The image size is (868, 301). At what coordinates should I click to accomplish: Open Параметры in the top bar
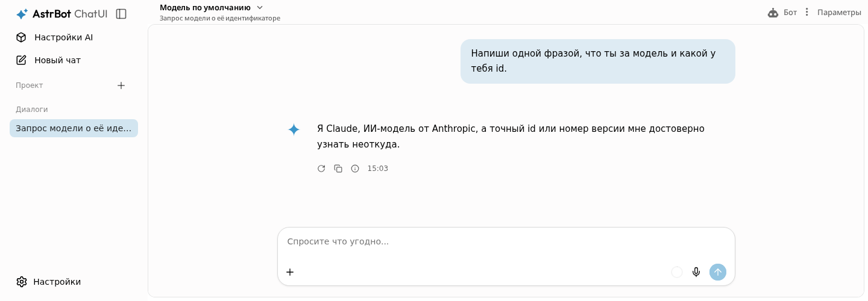point(839,13)
